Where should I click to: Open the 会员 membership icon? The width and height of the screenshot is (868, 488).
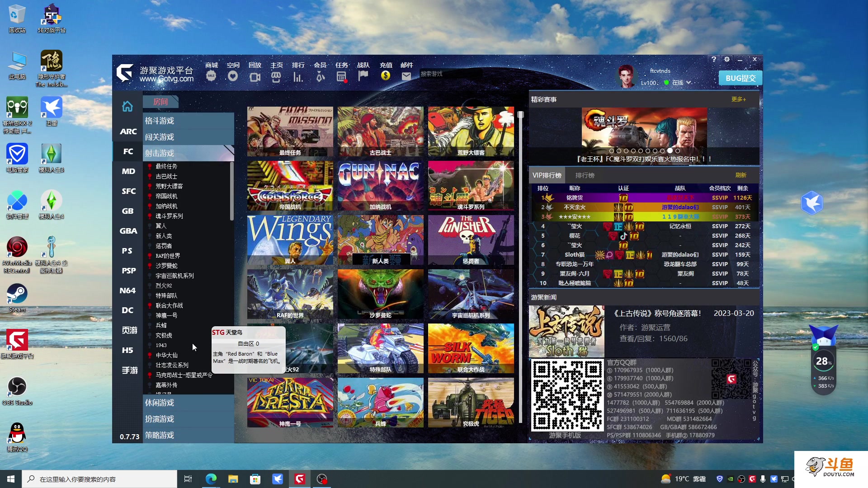pos(320,76)
